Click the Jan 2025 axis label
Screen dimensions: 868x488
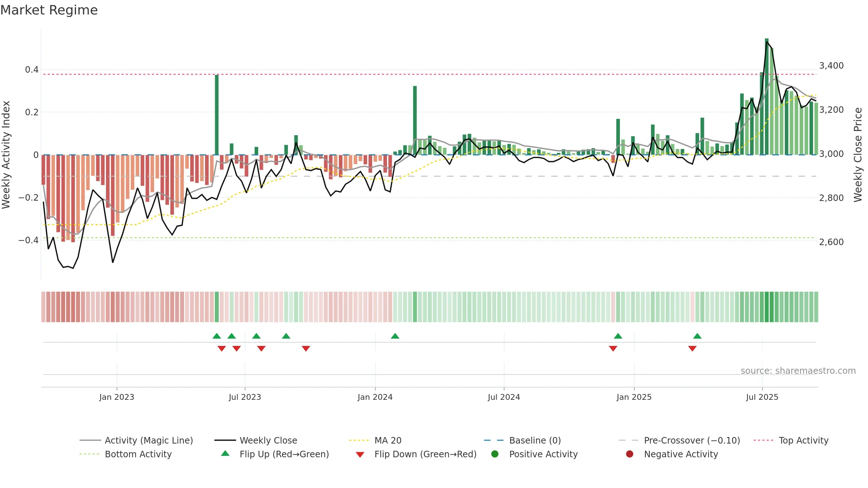pyautogui.click(x=634, y=397)
